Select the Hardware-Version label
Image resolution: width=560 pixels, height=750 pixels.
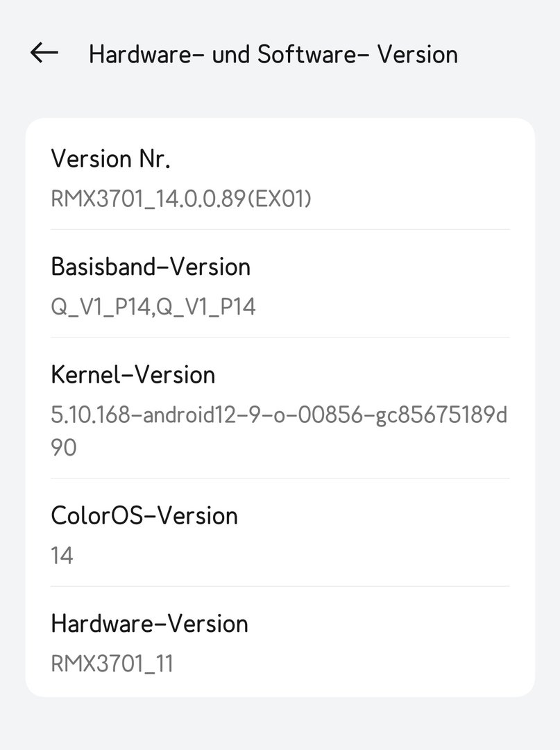pos(149,624)
